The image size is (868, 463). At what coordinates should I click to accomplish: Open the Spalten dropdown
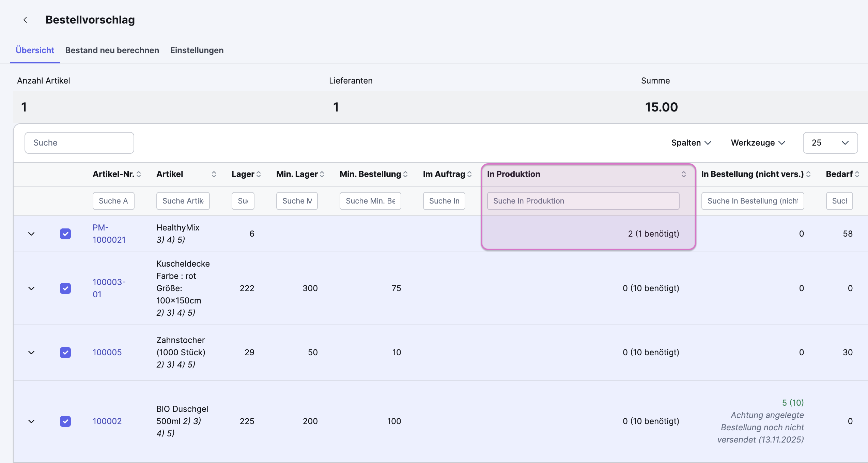[691, 143]
